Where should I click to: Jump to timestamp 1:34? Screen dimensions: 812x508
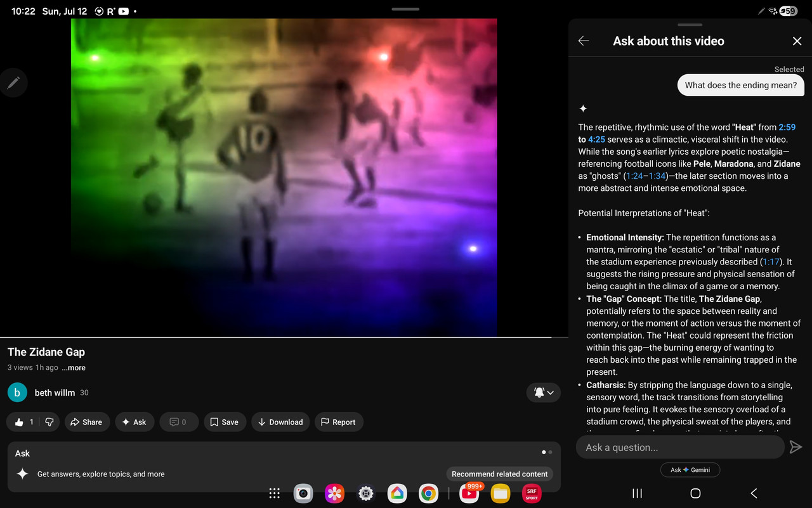point(657,176)
